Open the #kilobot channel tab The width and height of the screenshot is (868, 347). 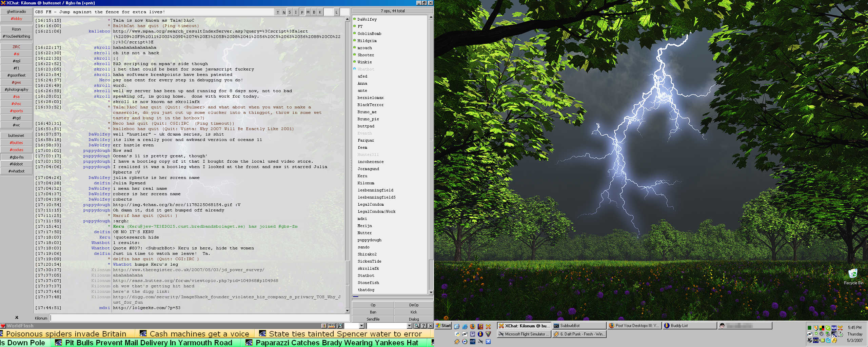(x=16, y=164)
